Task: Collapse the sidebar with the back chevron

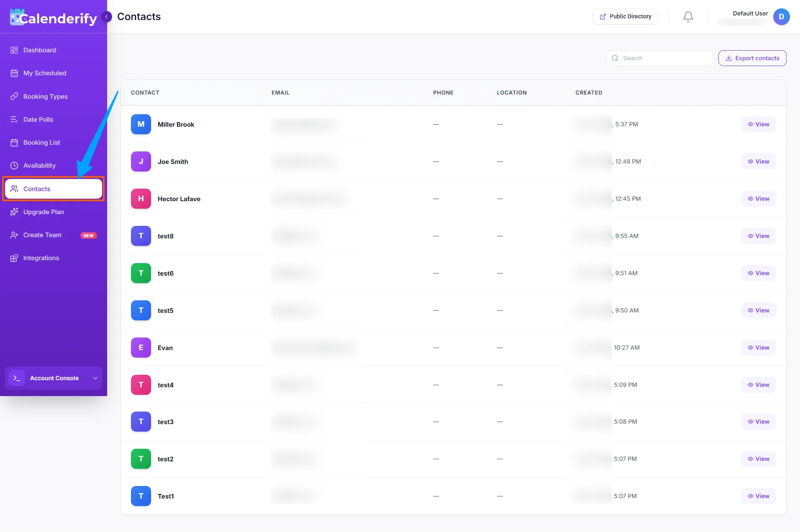Action: [x=106, y=17]
